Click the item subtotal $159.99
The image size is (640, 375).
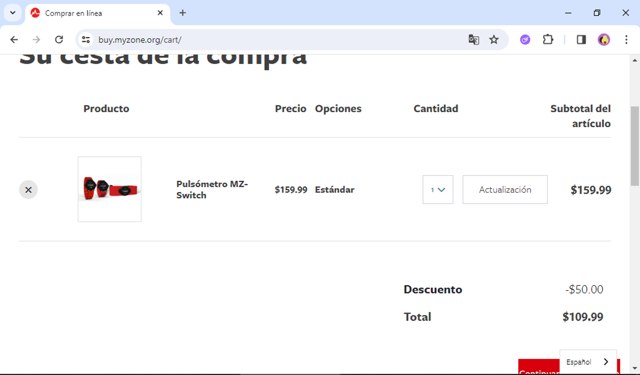coord(591,190)
